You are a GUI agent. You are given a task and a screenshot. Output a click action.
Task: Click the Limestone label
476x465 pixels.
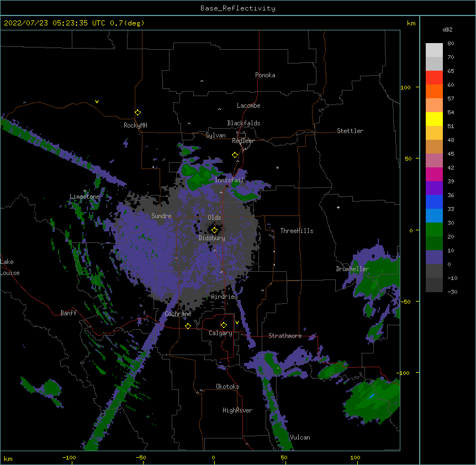tap(84, 197)
